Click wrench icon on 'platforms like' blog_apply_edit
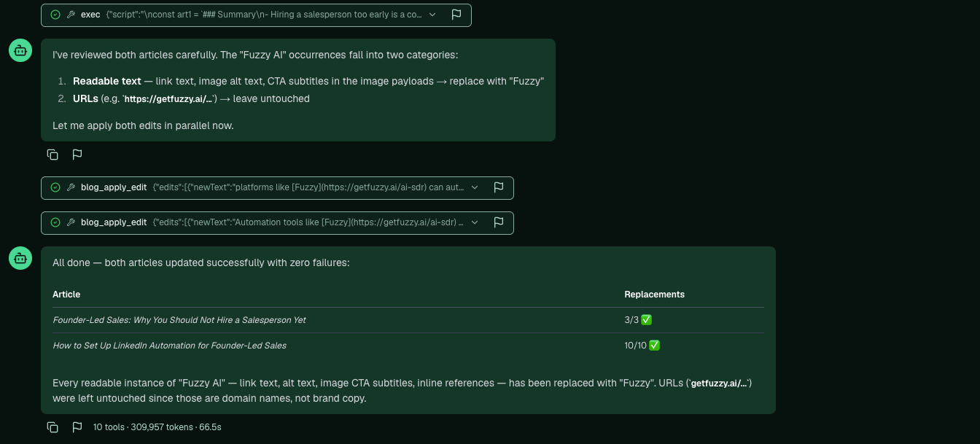Screen dimensions: 980x444 71,187
